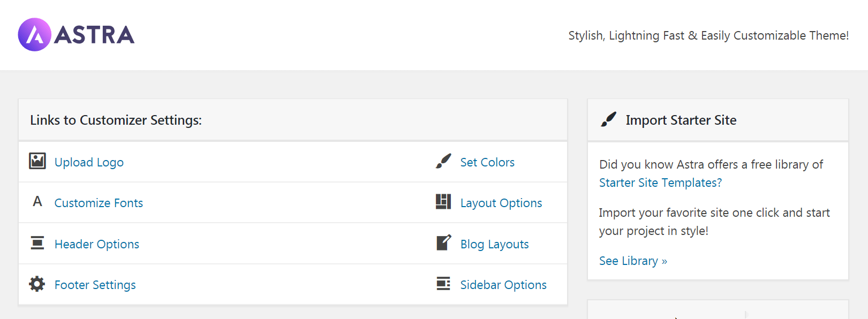Click the image icon beside Upload Logo

[37, 161]
